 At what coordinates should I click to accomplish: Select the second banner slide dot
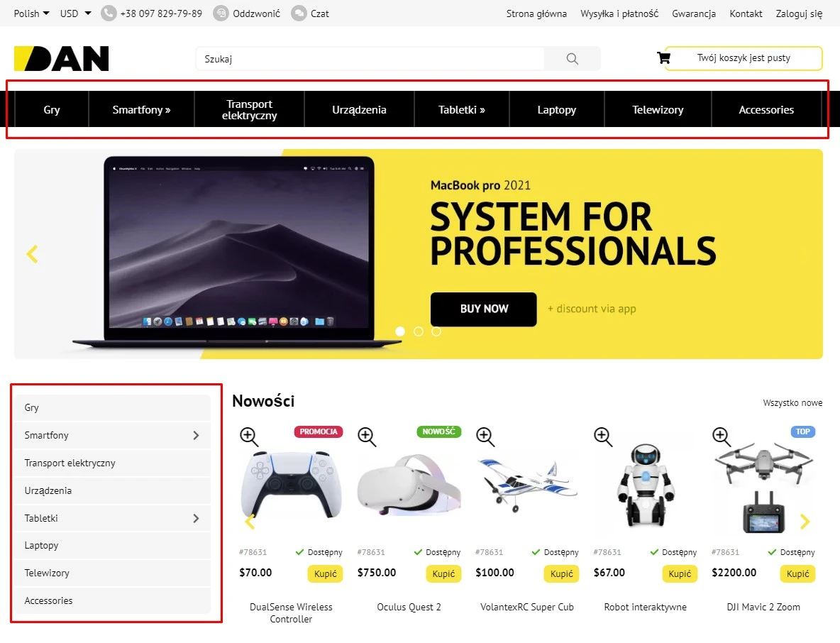click(419, 331)
